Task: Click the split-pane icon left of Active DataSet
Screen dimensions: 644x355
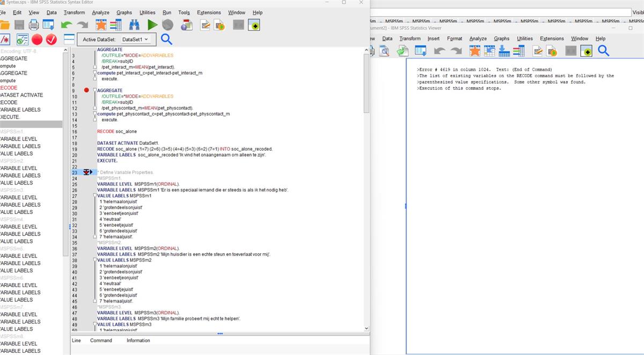Action: (x=69, y=39)
